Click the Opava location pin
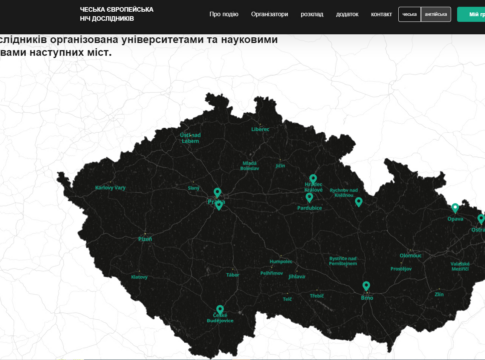Viewport: 485px width, 360px height. pos(455,208)
